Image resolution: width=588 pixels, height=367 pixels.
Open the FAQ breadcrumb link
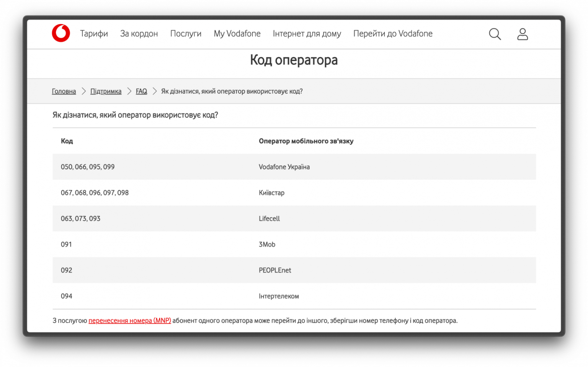click(x=141, y=91)
